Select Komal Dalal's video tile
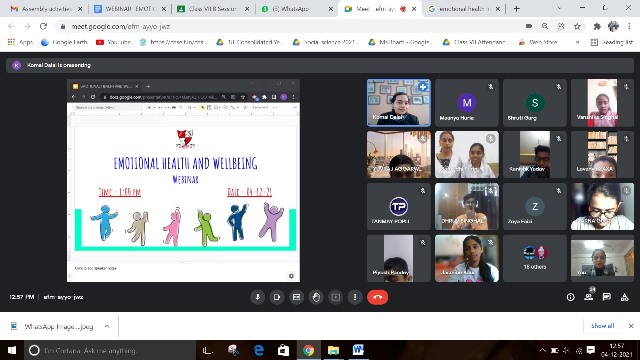This screenshot has height=360, width=640. click(399, 102)
